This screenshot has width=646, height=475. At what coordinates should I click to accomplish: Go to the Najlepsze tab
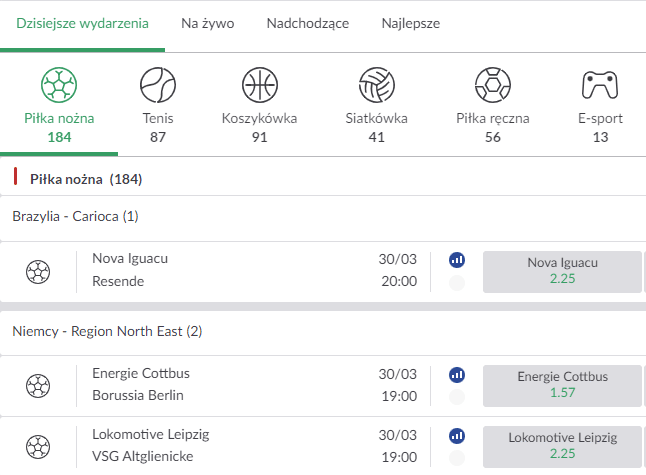pos(410,23)
